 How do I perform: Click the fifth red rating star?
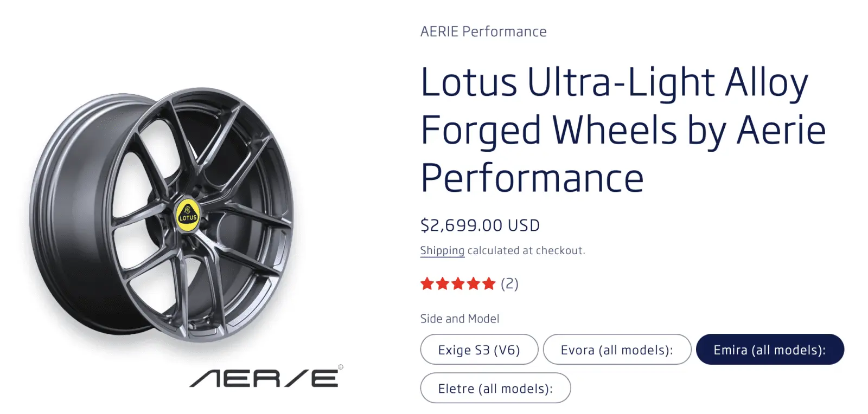click(489, 283)
